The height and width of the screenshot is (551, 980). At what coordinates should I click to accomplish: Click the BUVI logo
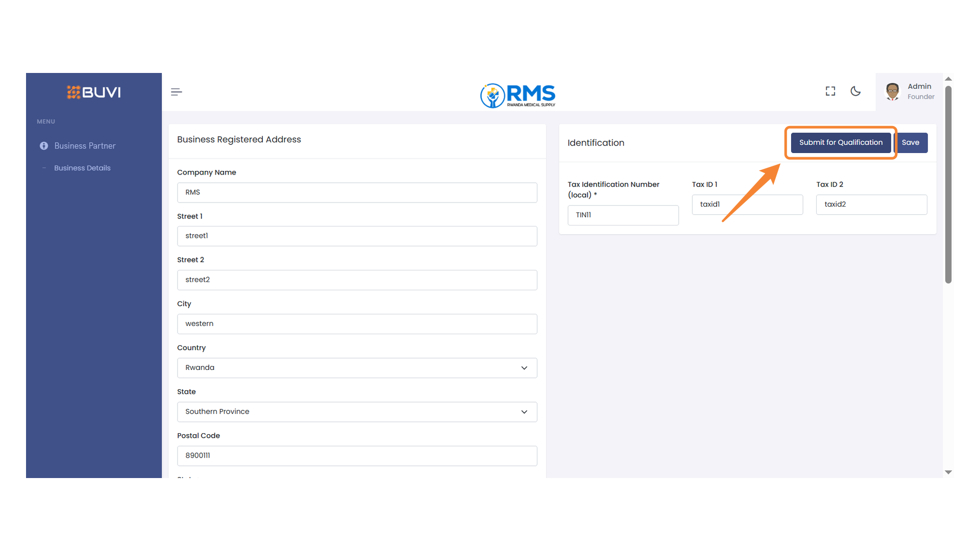pos(94,92)
